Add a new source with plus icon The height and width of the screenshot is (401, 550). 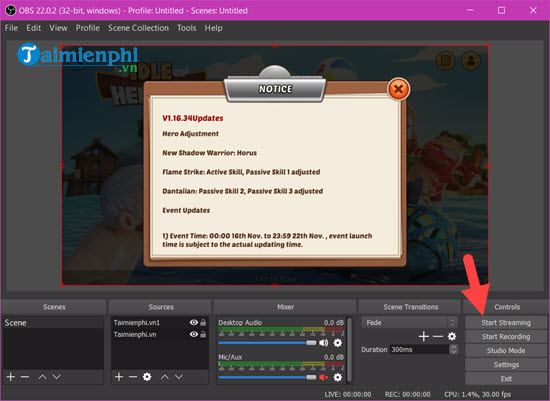pyautogui.click(x=119, y=377)
